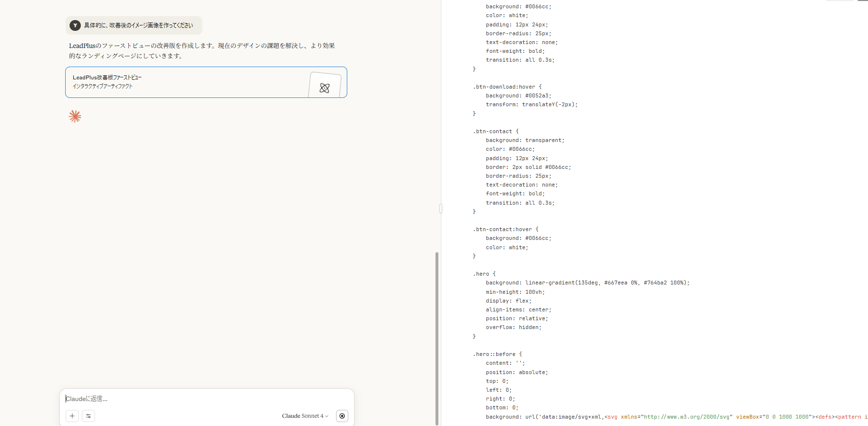Image resolution: width=868 pixels, height=426 pixels.
Task: Expand the Claude Sonnet 4 model selector
Action: pos(305,416)
